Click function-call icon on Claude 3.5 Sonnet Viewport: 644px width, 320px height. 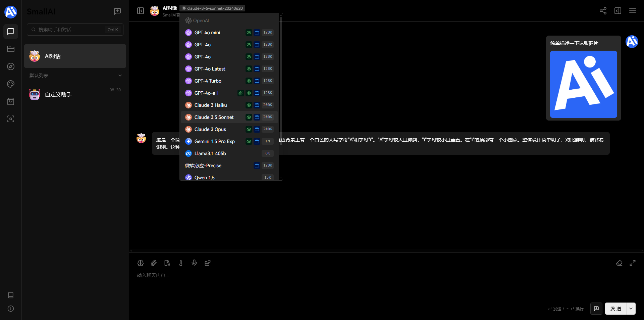[x=257, y=117]
